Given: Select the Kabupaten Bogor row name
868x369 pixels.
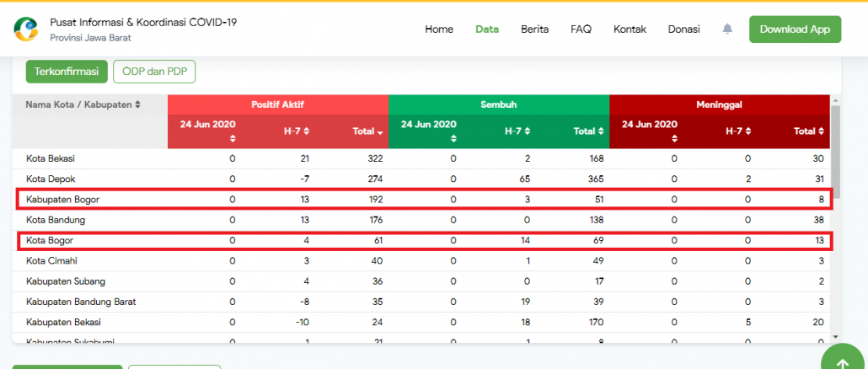Looking at the screenshot, I should (62, 200).
